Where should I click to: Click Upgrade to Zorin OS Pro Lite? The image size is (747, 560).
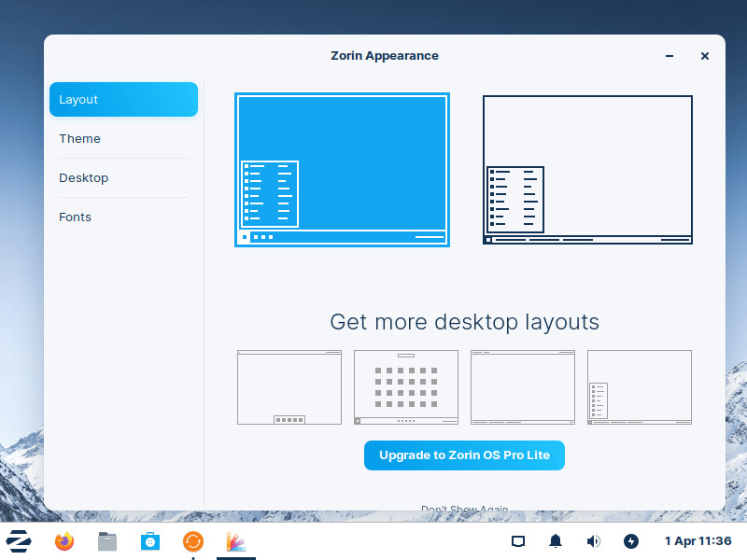[x=464, y=455]
